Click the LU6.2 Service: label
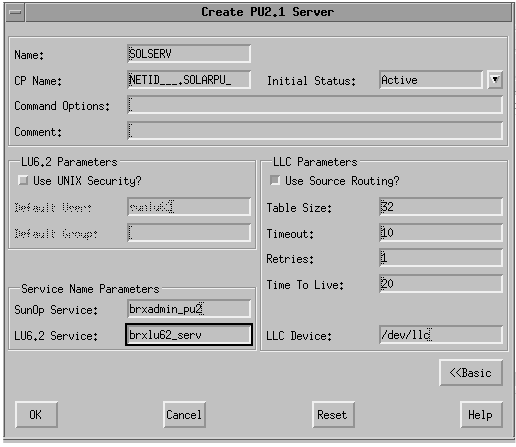This screenshot has height=447, width=516. pos(56,336)
